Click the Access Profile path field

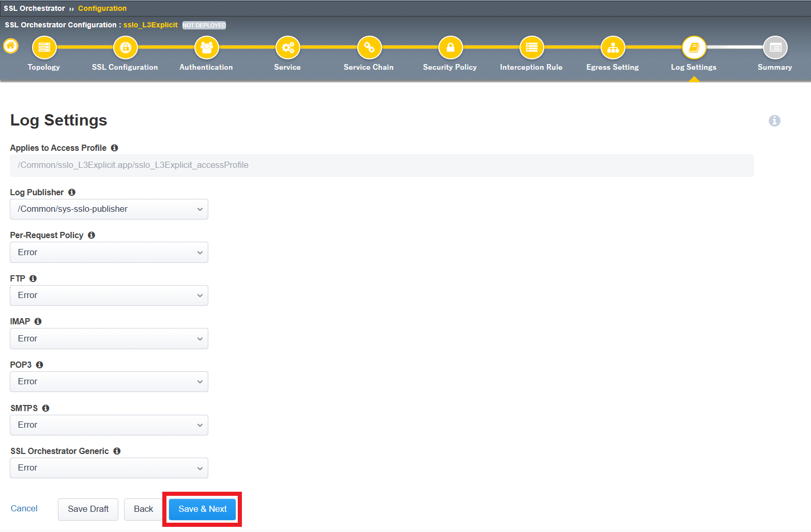click(381, 165)
